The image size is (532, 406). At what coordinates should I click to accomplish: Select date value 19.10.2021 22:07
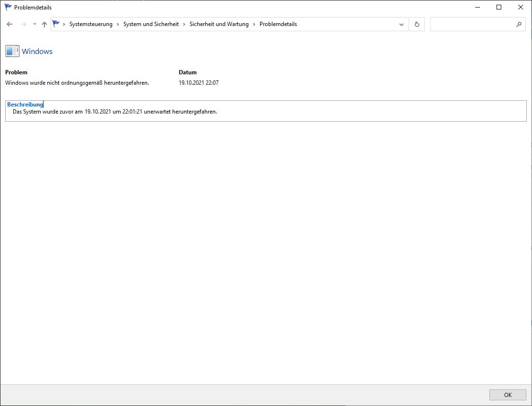click(x=199, y=83)
